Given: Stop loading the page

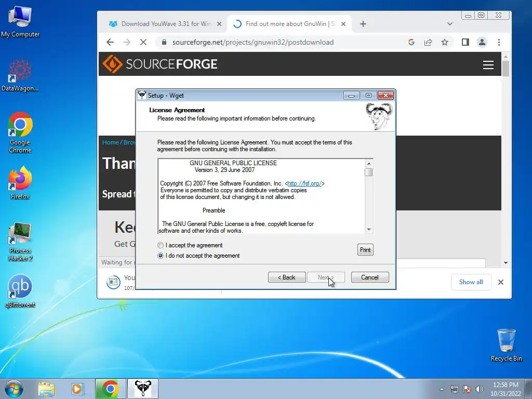Looking at the screenshot, I should click(x=143, y=42).
